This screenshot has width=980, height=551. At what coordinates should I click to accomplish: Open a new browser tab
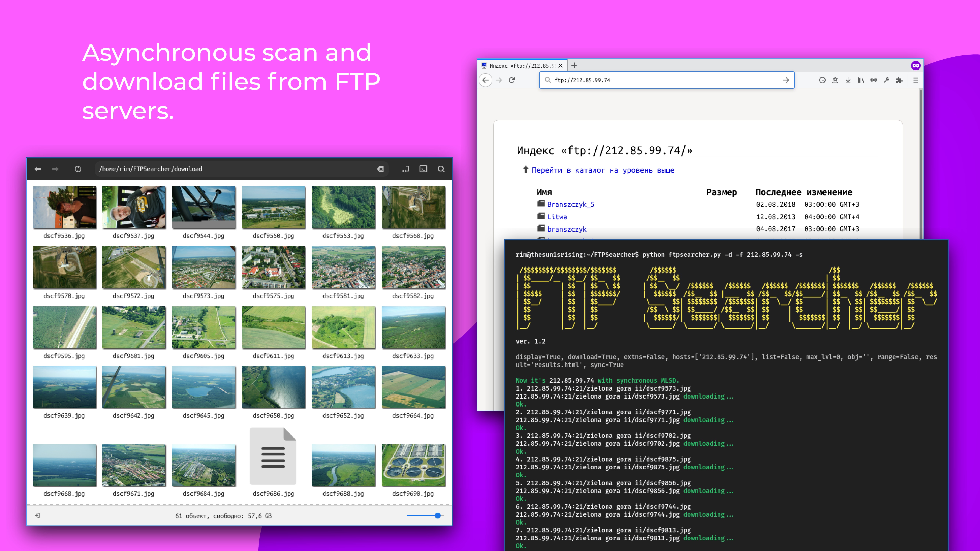(574, 65)
